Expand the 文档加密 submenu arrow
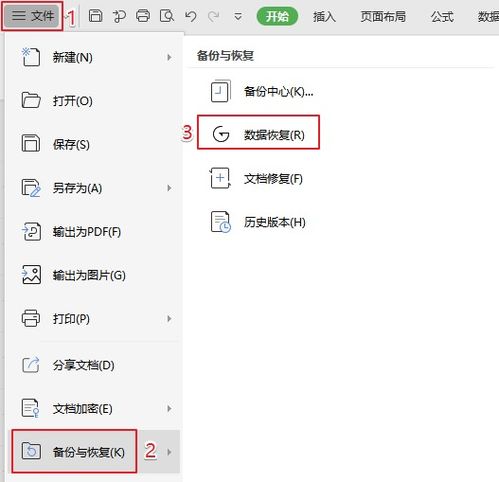 pos(169,409)
